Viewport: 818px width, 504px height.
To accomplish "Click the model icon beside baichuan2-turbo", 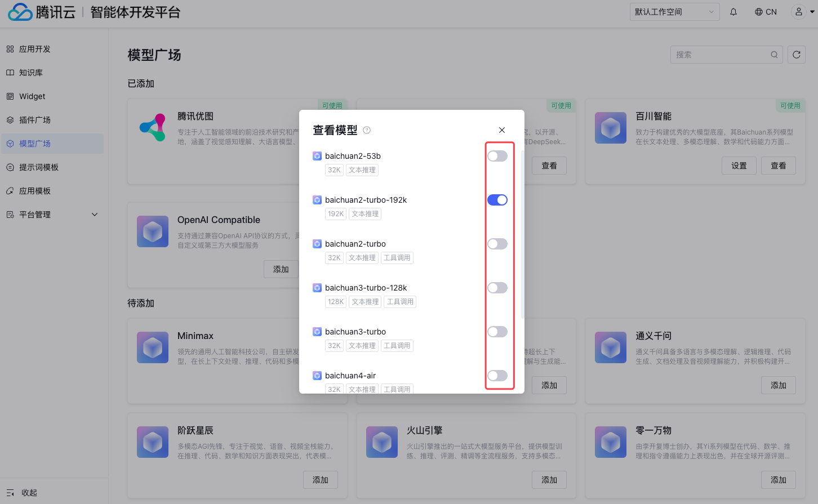I will [x=317, y=244].
